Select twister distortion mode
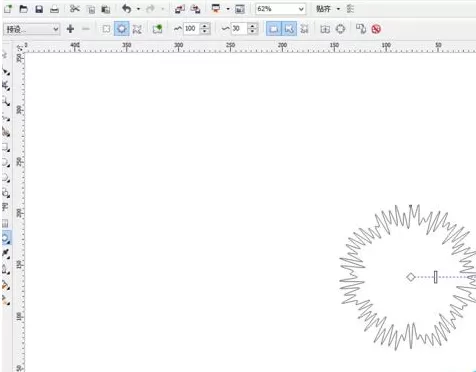 pyautogui.click(x=137, y=29)
